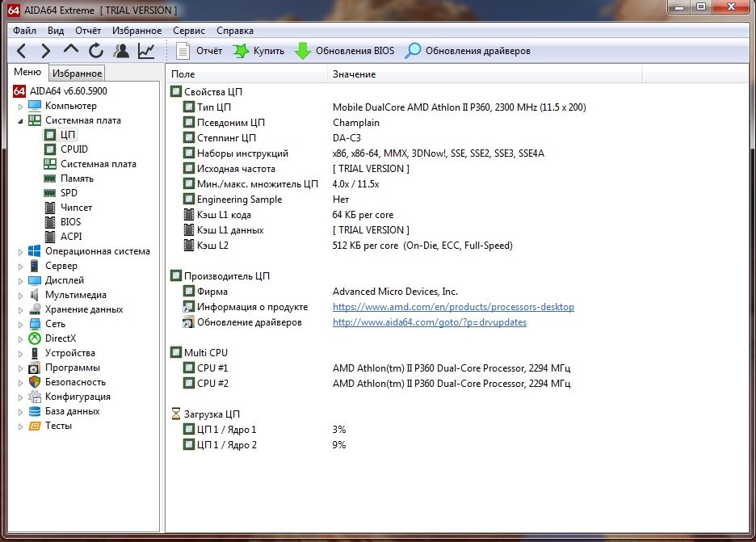Select the Тип ЦП row
The width and height of the screenshot is (756, 542).
(x=384, y=107)
